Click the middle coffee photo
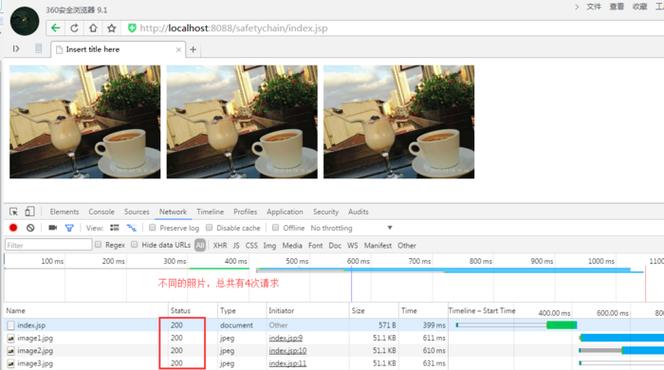Screen dimensions: 664x370 (x=242, y=121)
